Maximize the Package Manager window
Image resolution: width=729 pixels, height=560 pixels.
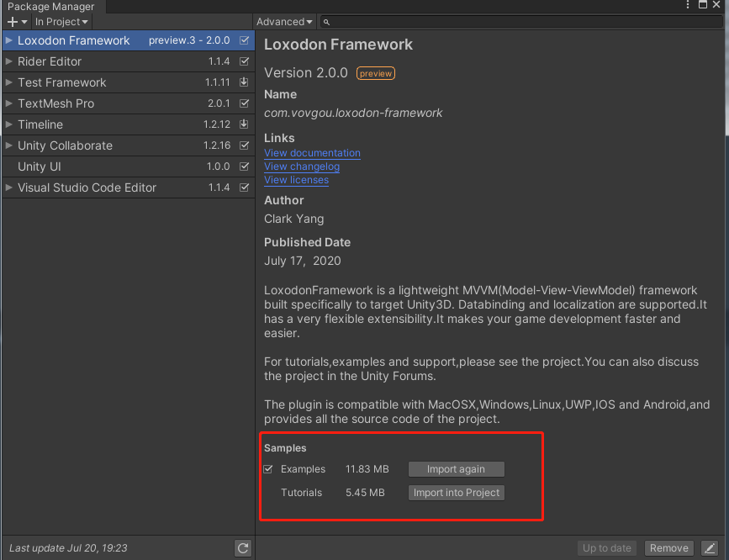(x=702, y=5)
